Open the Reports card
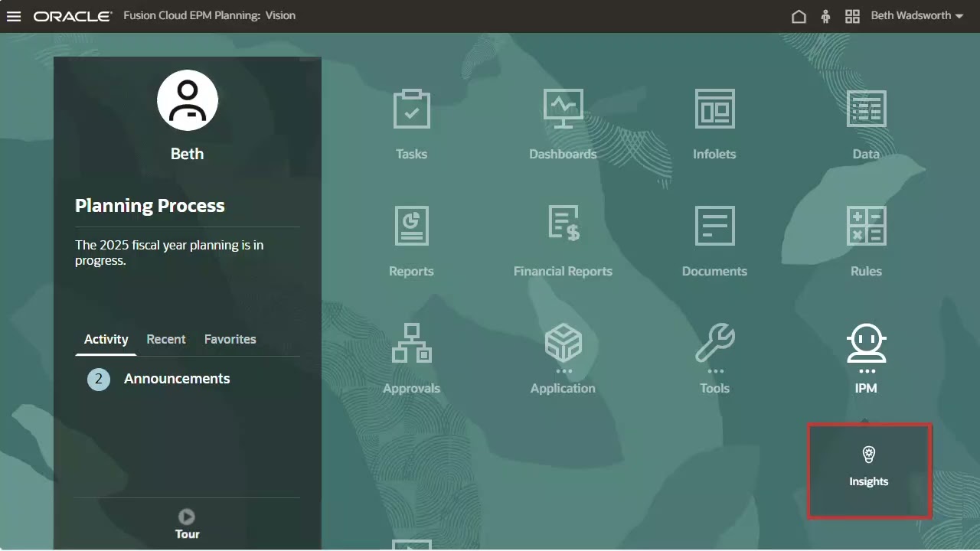Image resolution: width=980 pixels, height=551 pixels. [411, 241]
